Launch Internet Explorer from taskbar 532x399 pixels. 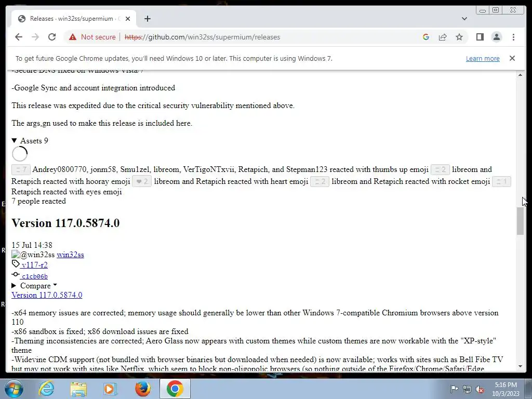(46, 389)
